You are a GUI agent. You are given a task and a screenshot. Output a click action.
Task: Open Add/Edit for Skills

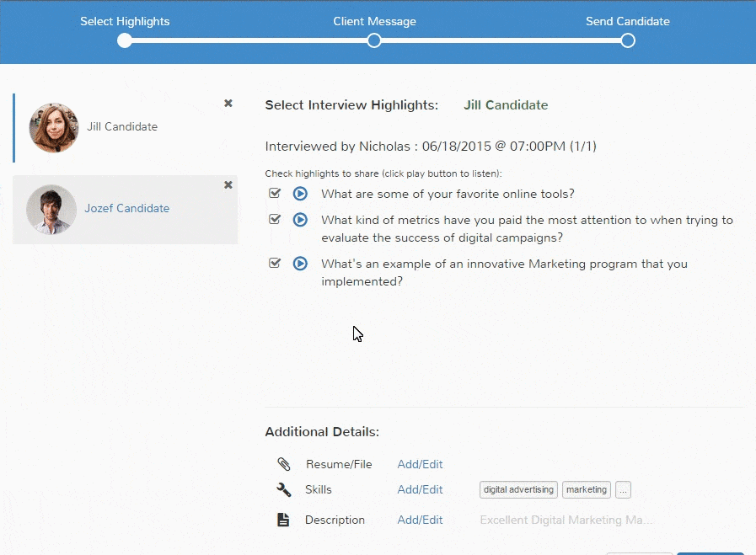(420, 489)
